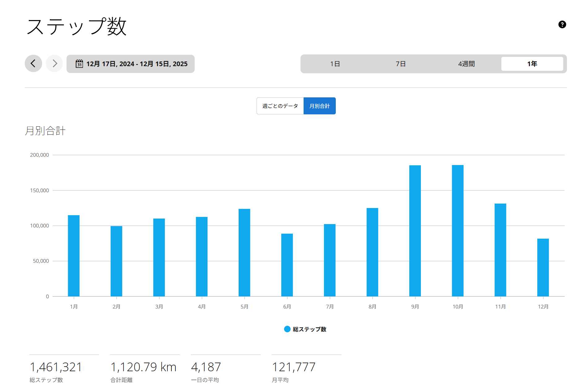588x391 pixels.
Task: Toggle 総ステップ数 legend series dot
Action: tap(287, 329)
